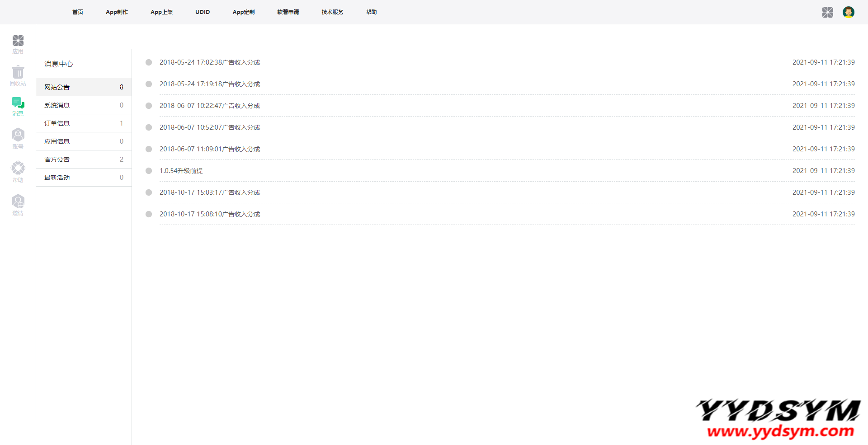Open the UDID navigation item

(x=203, y=12)
